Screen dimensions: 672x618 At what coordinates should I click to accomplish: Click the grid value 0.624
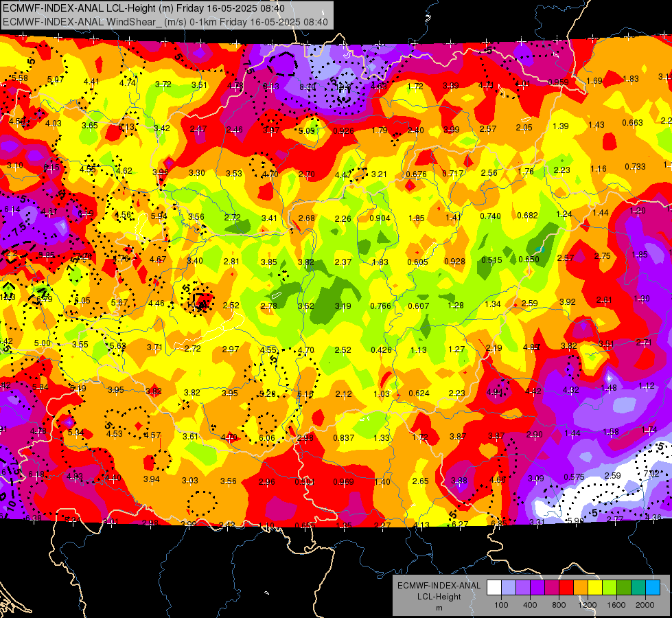pos(419,393)
